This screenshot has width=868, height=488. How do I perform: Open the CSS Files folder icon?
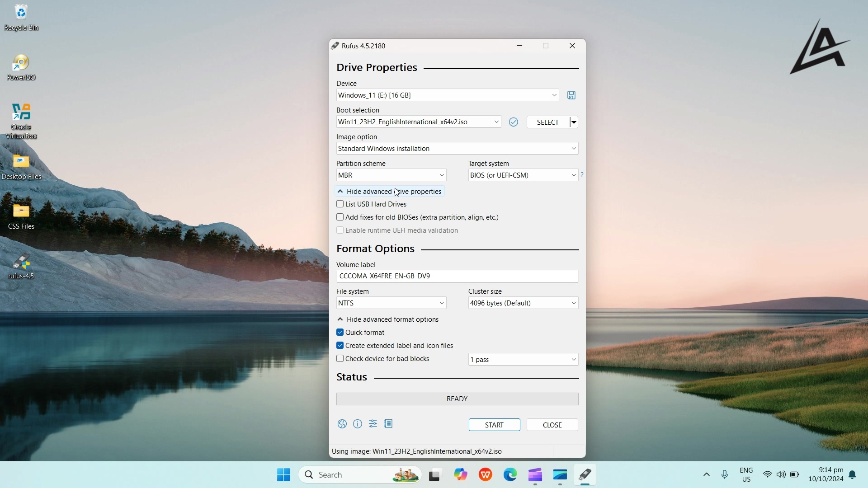(x=21, y=217)
